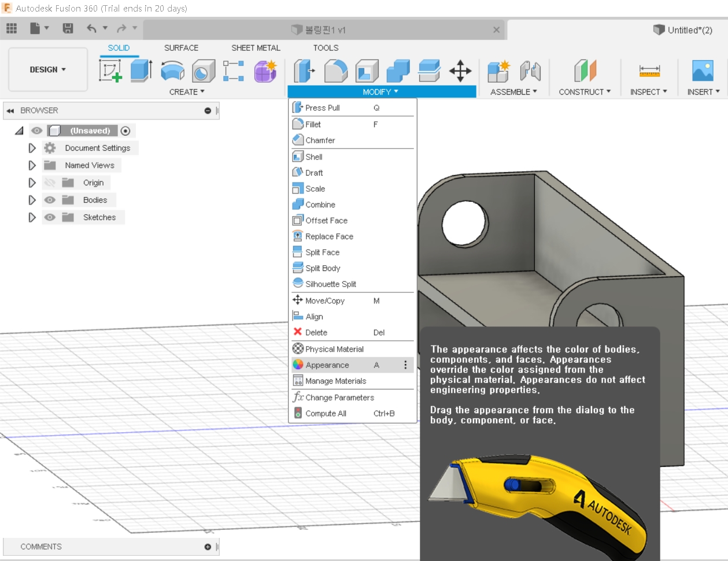
Task: Click the Split Body toolbar icon
Action: point(429,71)
